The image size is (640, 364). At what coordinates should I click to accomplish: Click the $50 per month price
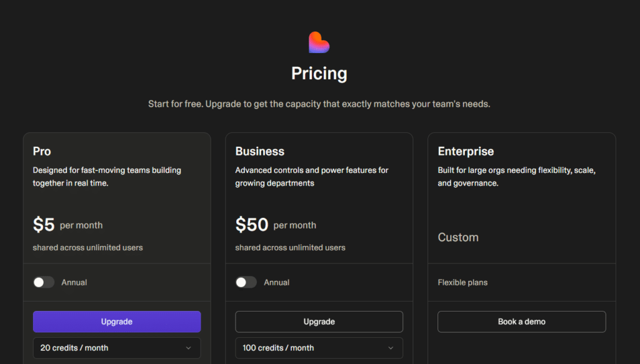click(252, 225)
